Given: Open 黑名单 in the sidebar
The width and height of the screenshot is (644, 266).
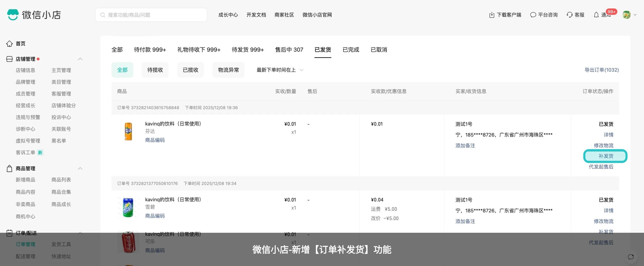Looking at the screenshot, I should [59, 141].
